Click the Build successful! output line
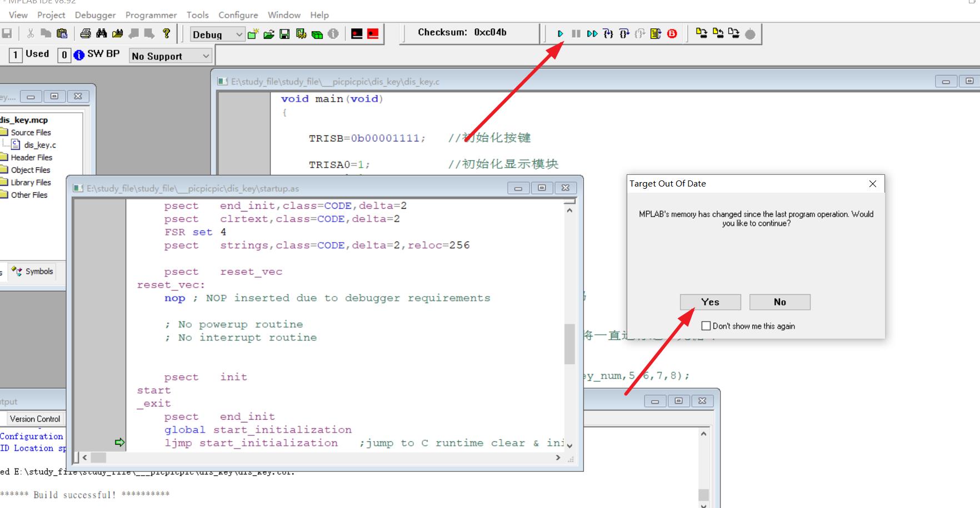Image resolution: width=980 pixels, height=508 pixels. (85, 495)
